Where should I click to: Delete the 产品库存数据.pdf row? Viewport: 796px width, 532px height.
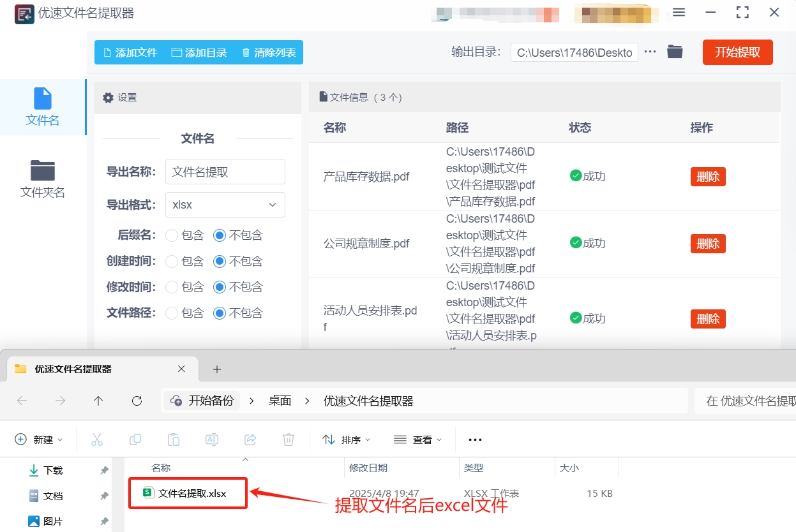click(x=708, y=177)
